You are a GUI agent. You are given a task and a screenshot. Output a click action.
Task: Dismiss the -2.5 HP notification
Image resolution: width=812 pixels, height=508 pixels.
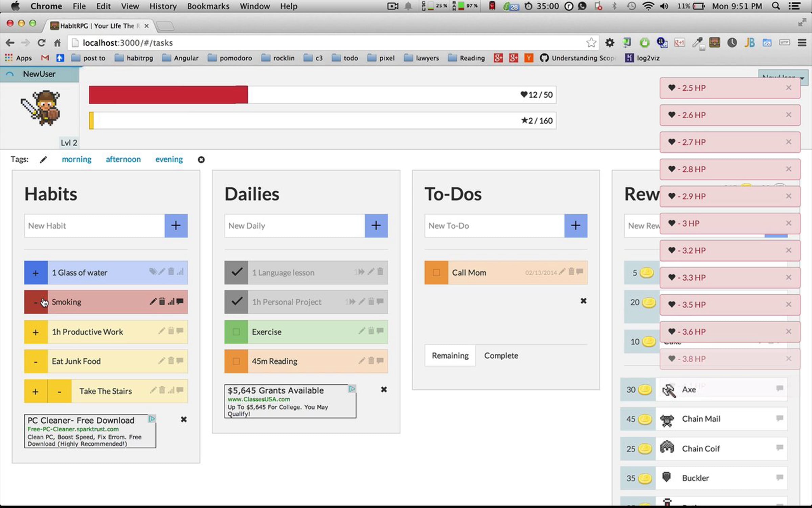pos(788,88)
